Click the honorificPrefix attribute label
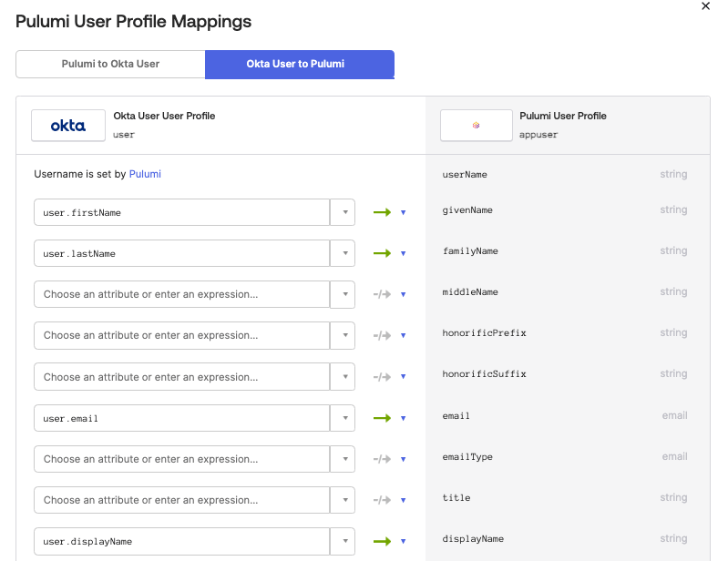 click(484, 332)
